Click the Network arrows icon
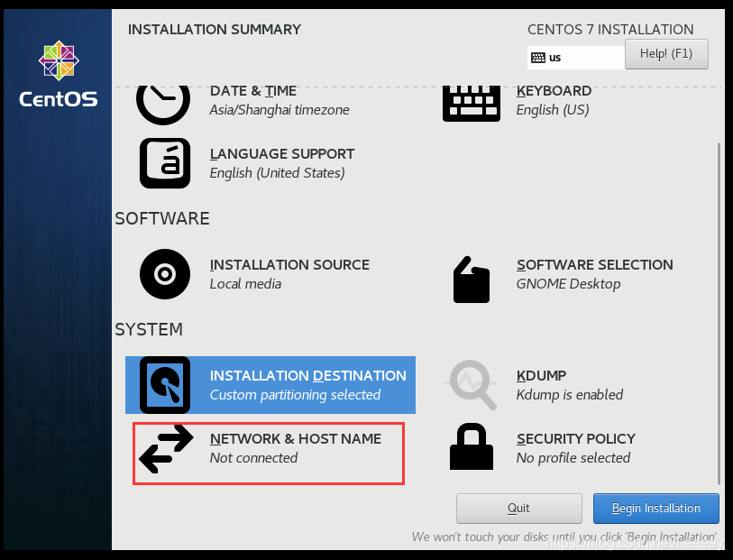The width and height of the screenshot is (733, 560). (x=166, y=449)
